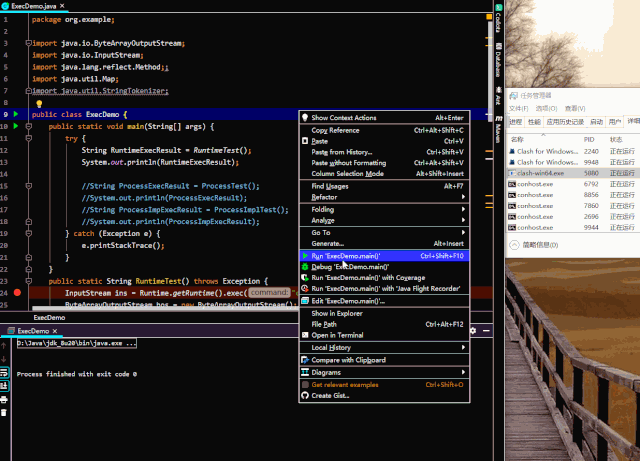The height and width of the screenshot is (461, 640).
Task: Open the Maven side tool window
Action: tap(498, 129)
